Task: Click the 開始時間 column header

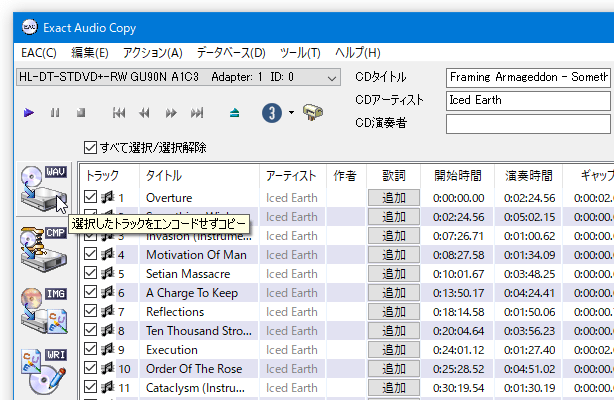Action: [457, 176]
